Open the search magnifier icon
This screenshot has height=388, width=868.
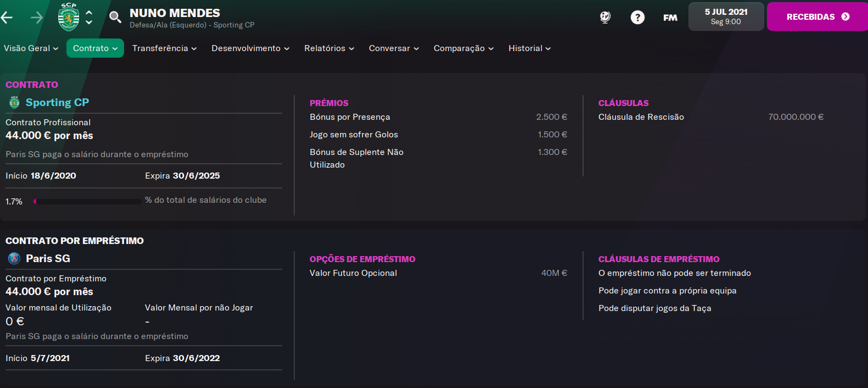click(115, 17)
